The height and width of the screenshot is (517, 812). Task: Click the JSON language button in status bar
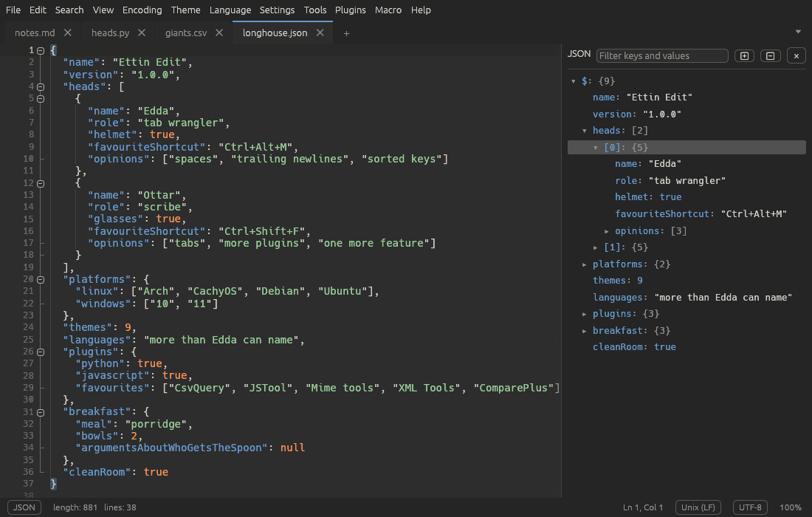click(x=24, y=507)
